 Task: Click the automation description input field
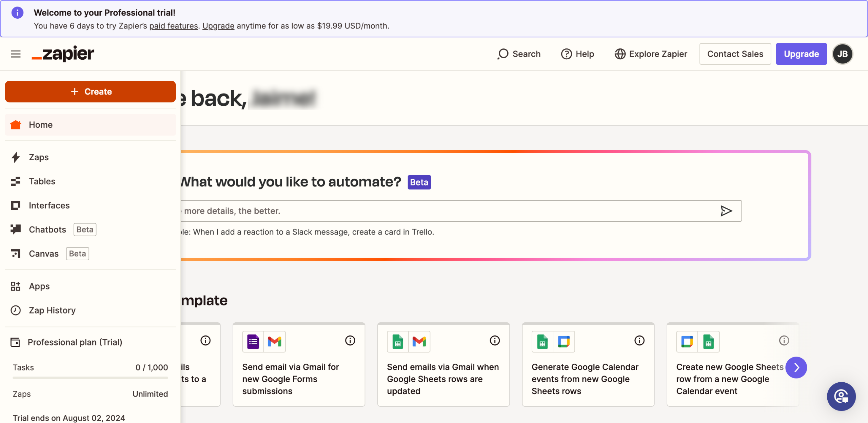441,211
